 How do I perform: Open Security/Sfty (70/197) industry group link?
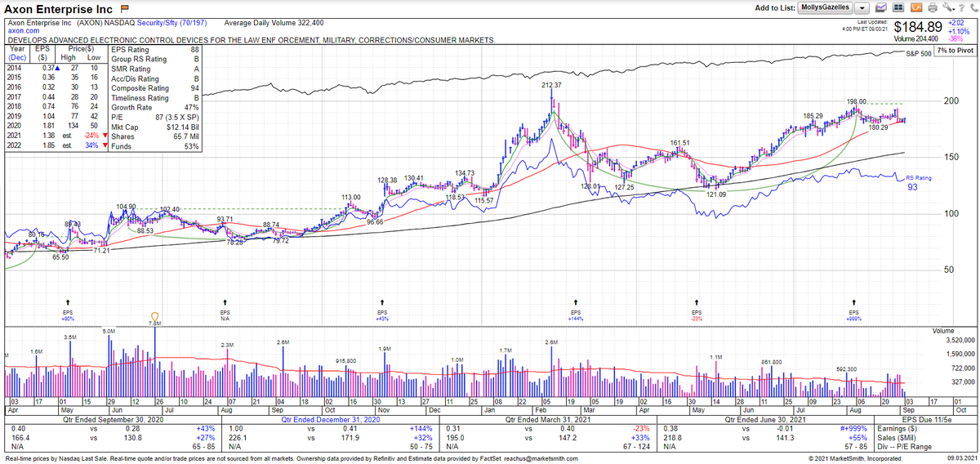(174, 23)
